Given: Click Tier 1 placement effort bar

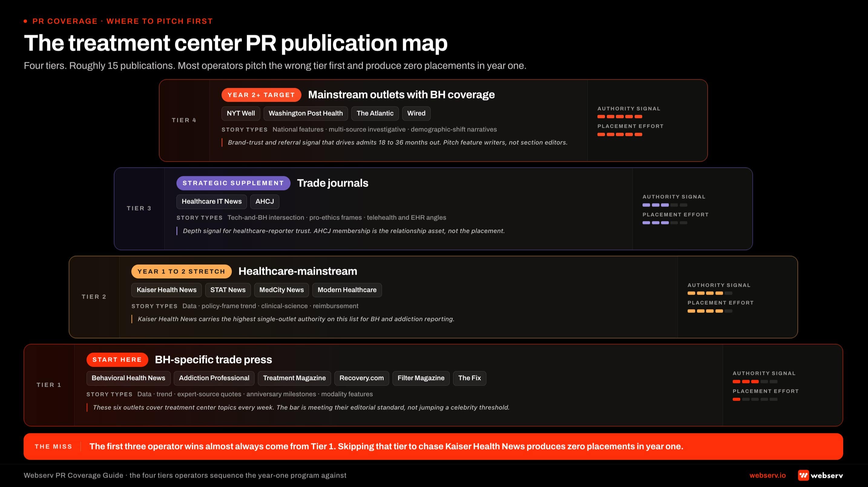Looking at the screenshot, I should (755, 399).
